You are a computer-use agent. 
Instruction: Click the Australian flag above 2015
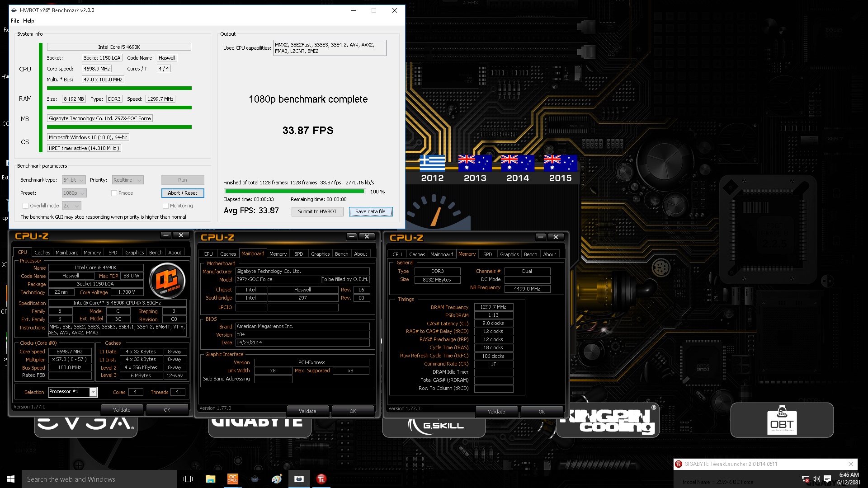tap(560, 163)
